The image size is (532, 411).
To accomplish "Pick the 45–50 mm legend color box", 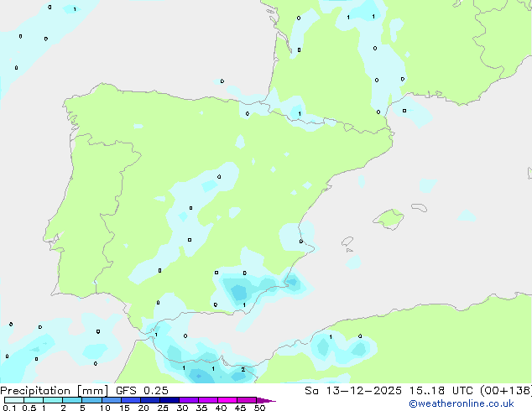I will pyautogui.click(x=247, y=400).
